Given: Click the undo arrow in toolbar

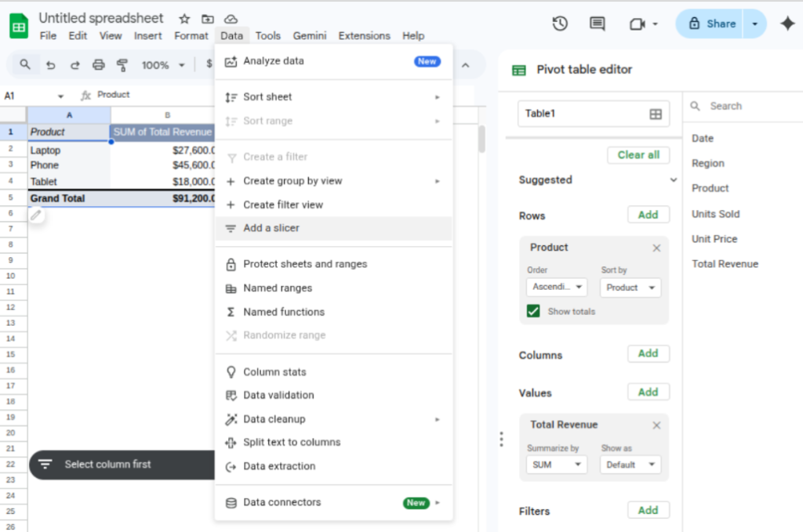Looking at the screenshot, I should [x=50, y=65].
